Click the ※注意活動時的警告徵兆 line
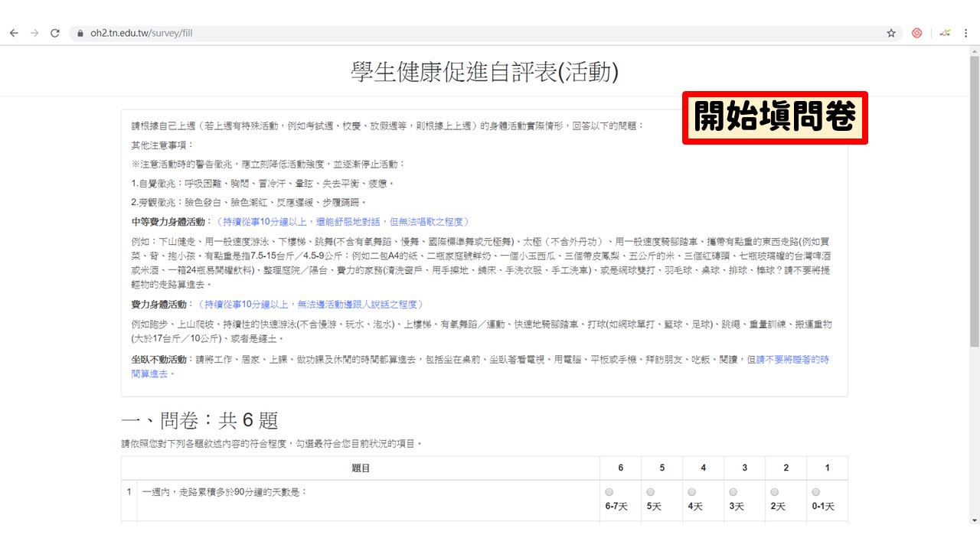 point(268,164)
